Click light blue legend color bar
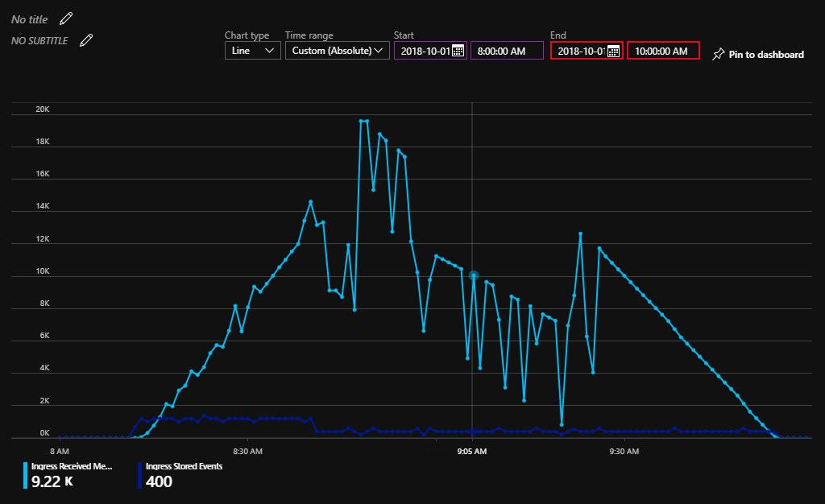 pos(25,475)
